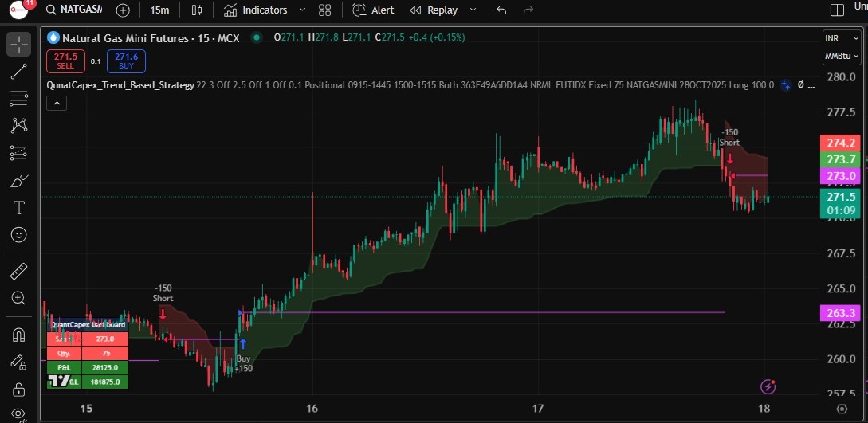Click the dashboard P&L value 28125.0
This screenshot has width=868, height=423.
tap(105, 368)
